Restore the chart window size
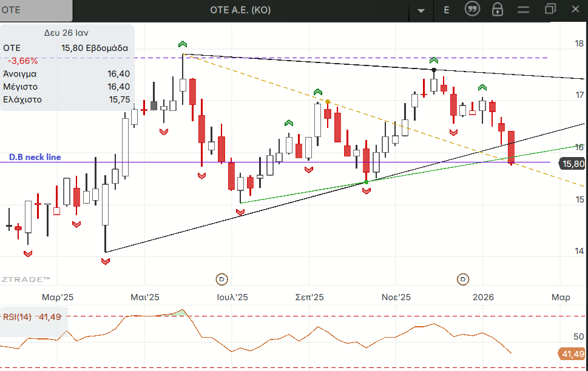This screenshot has width=588, height=371. click(x=550, y=9)
